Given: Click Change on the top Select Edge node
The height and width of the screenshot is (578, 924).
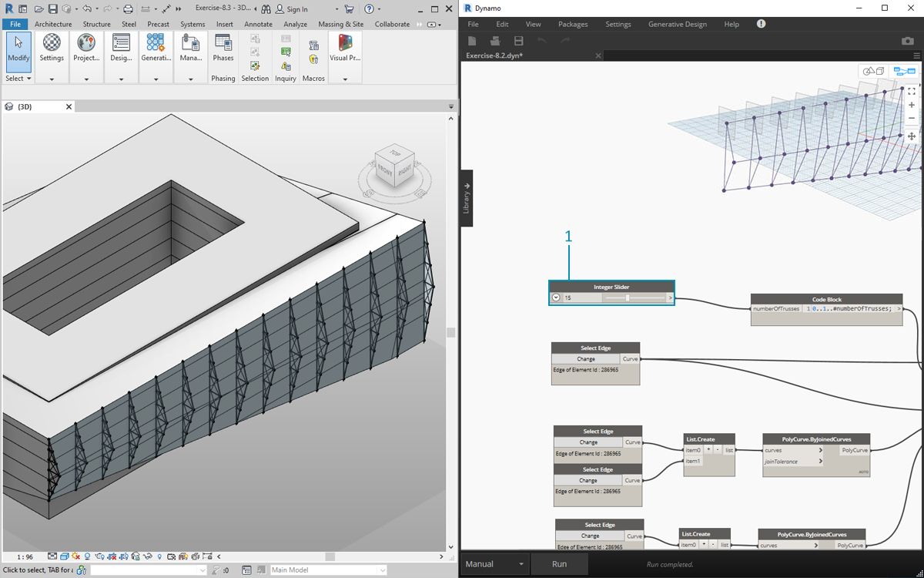Looking at the screenshot, I should [586, 359].
